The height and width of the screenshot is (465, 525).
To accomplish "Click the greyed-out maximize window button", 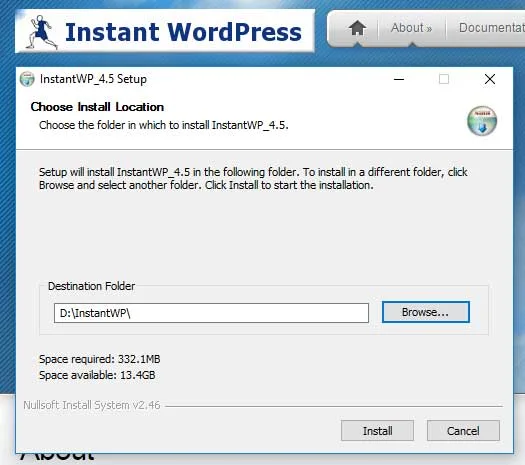I will click(x=444, y=79).
